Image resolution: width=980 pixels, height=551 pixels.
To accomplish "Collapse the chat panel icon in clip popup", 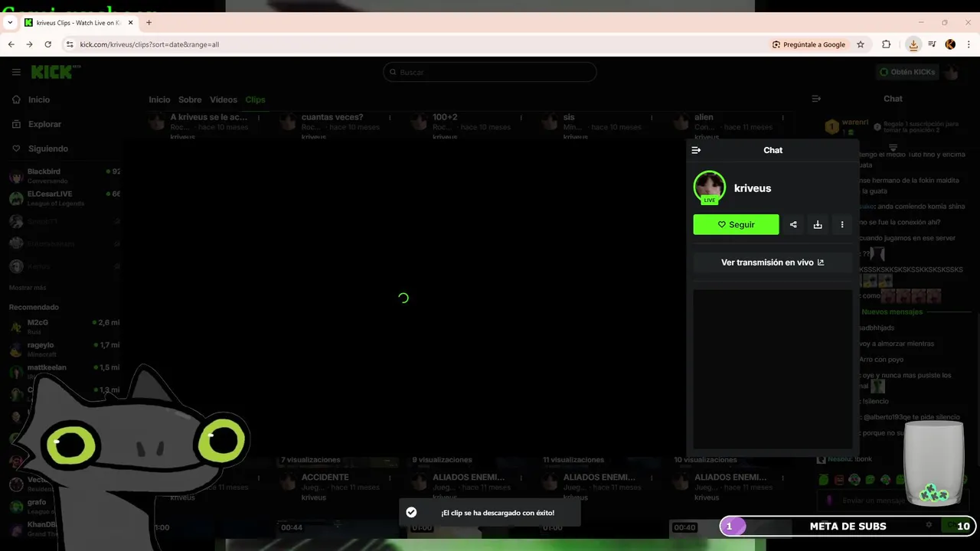I will click(696, 150).
